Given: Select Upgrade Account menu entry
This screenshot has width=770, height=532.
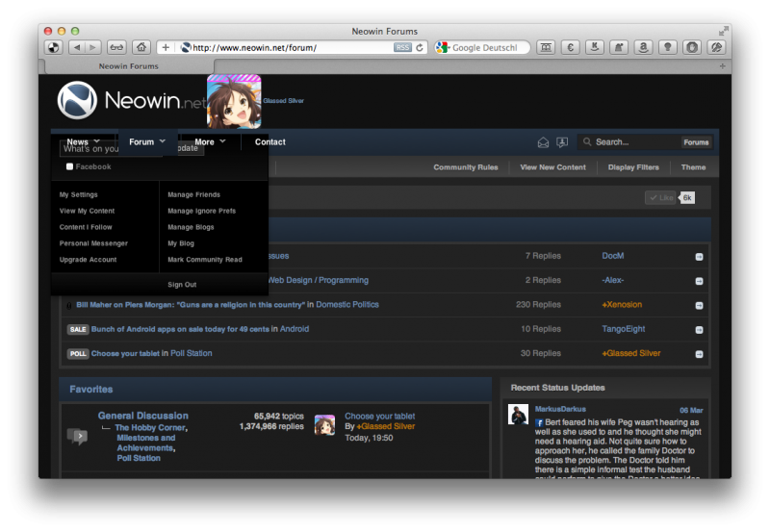Looking at the screenshot, I should point(88,260).
